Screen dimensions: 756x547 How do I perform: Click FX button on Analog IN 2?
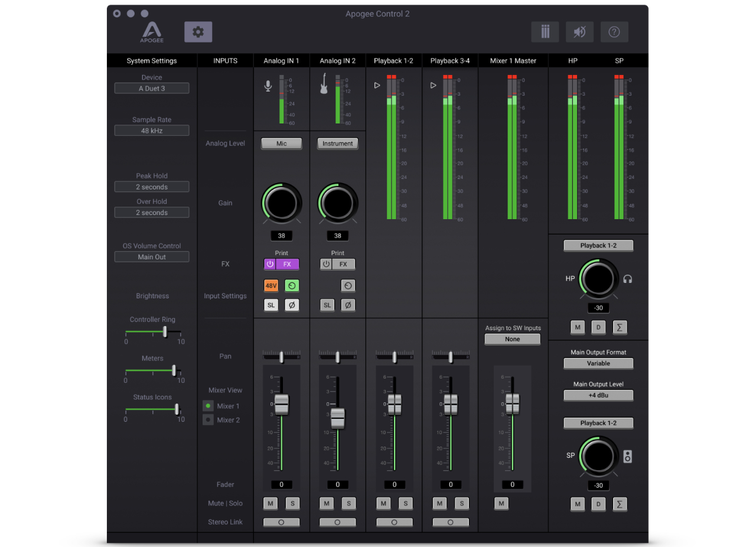(x=343, y=264)
